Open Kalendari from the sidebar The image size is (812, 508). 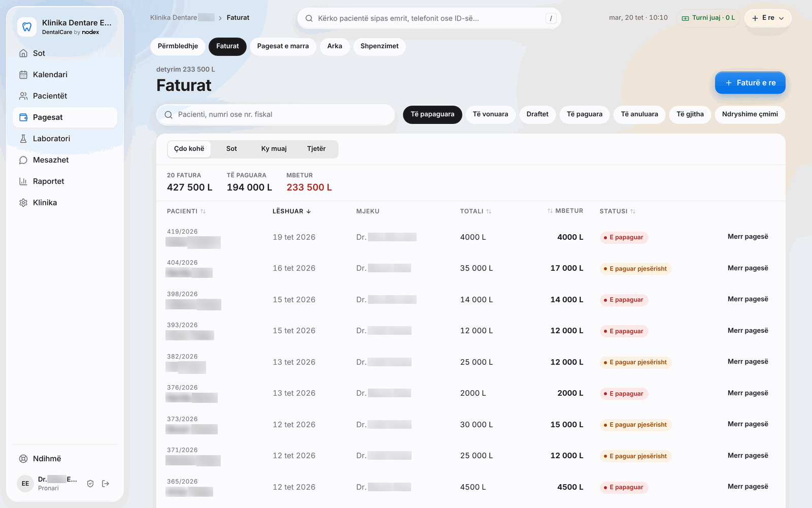click(x=65, y=75)
